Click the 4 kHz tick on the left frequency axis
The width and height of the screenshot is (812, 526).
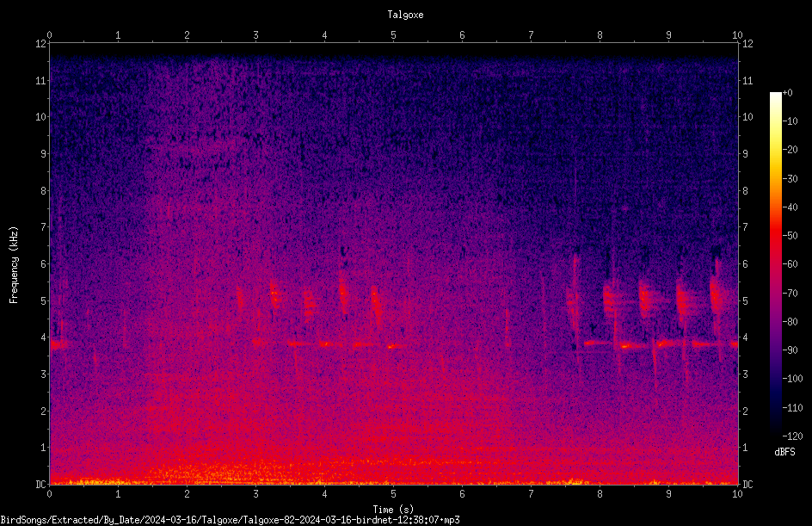[44, 337]
